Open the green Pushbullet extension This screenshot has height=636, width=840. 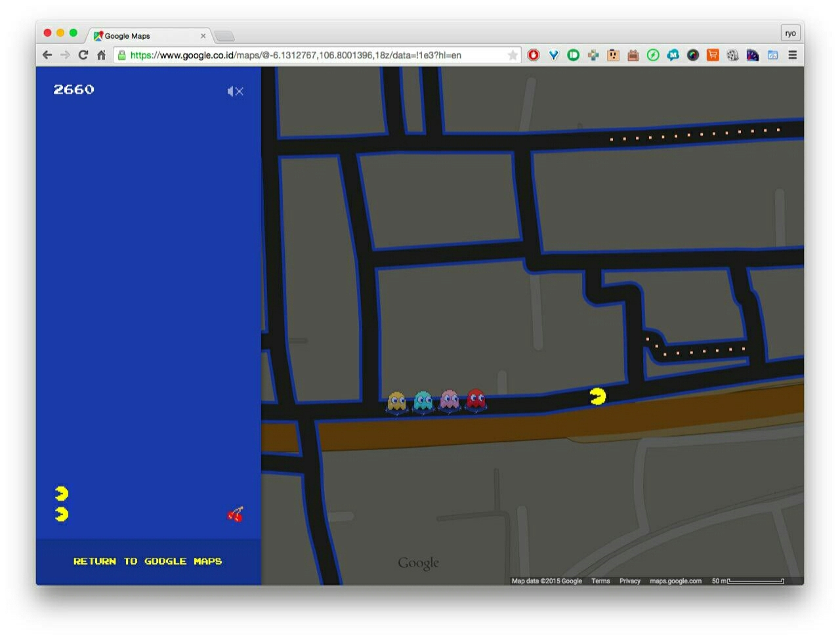pyautogui.click(x=574, y=55)
